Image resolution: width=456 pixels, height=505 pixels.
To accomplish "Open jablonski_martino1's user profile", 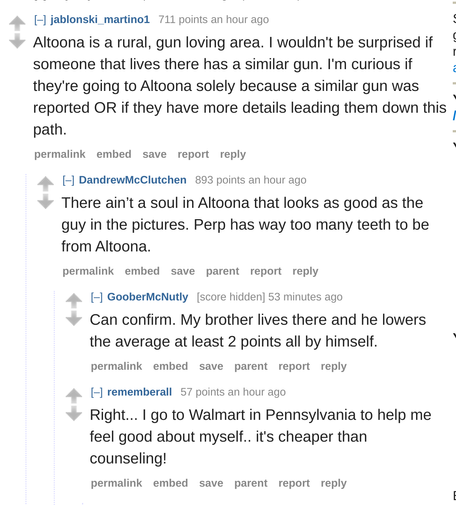I will click(x=100, y=20).
